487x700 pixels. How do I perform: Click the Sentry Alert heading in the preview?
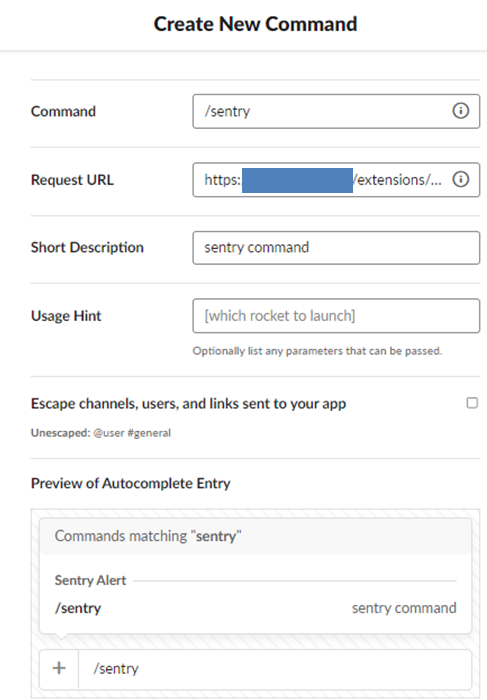coord(91,580)
